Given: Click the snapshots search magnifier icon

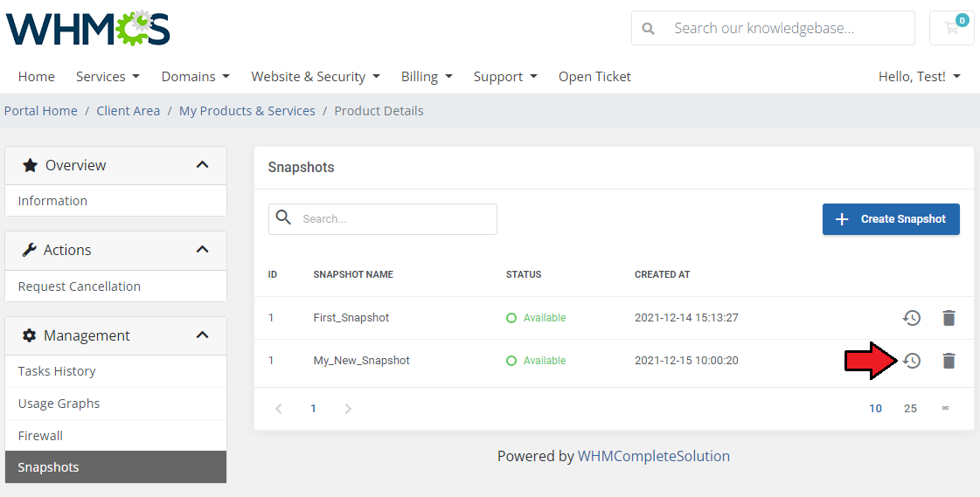Looking at the screenshot, I should 284,217.
